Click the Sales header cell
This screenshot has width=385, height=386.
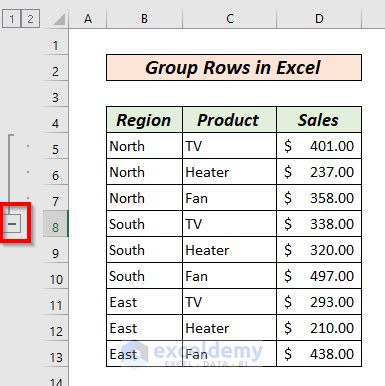coord(319,120)
